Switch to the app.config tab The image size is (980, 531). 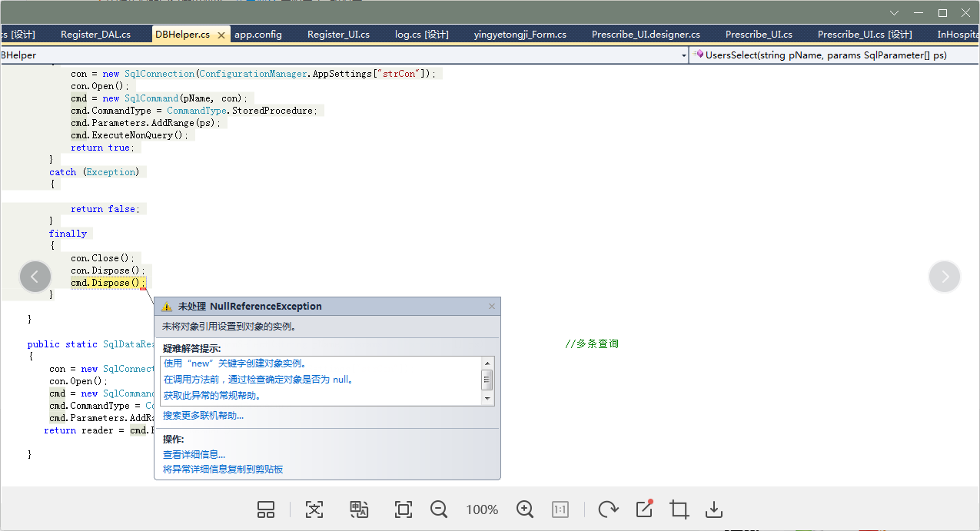point(258,35)
